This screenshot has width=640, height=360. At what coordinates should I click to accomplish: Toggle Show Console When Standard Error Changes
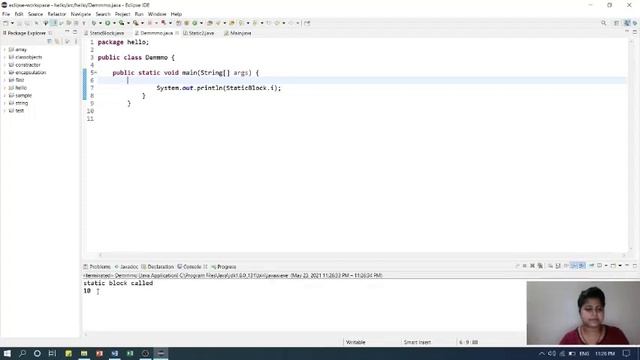pyautogui.click(x=581, y=266)
